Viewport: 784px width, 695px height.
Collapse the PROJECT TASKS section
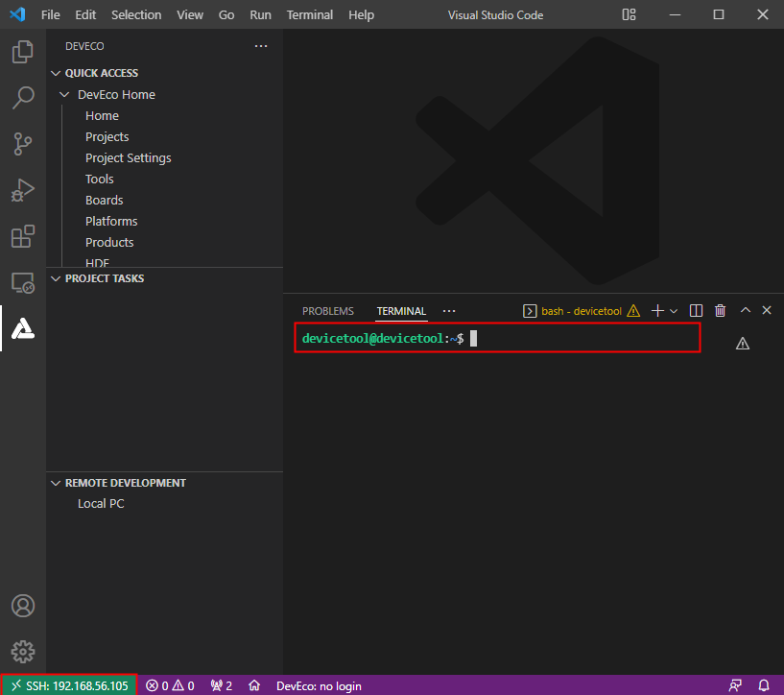pos(56,278)
